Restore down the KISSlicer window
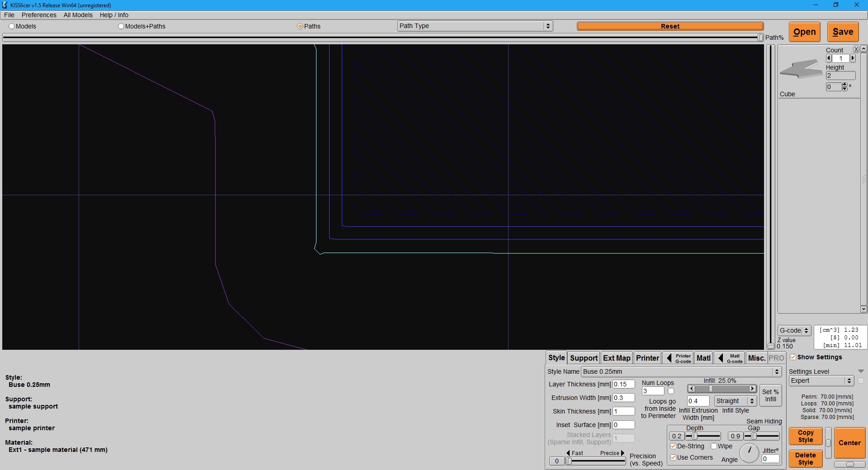This screenshot has width=868, height=470. 836,5
